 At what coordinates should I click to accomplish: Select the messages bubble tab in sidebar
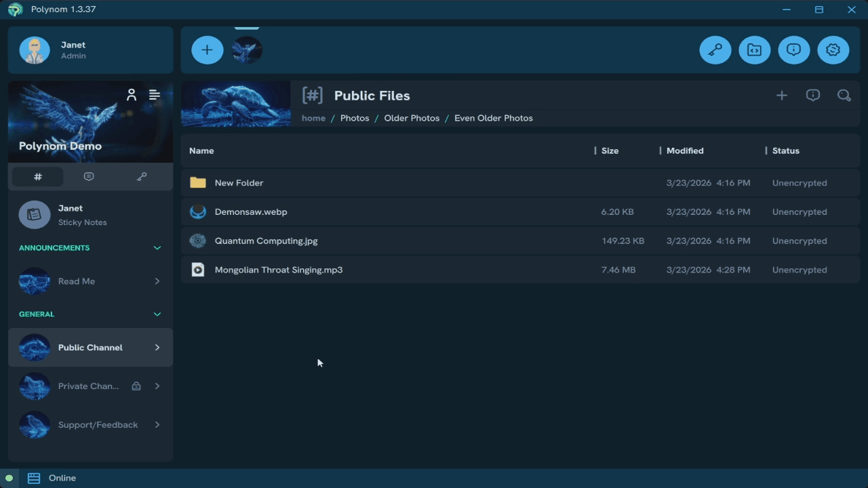tap(89, 176)
